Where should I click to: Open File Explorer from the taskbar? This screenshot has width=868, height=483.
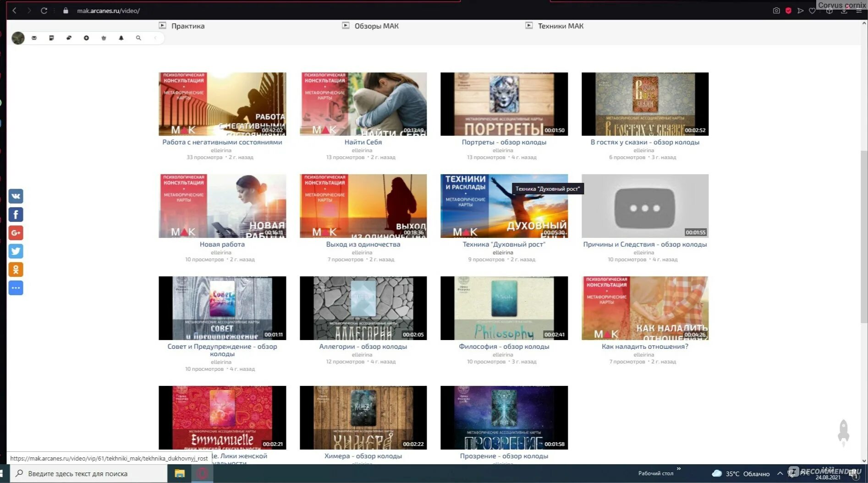(180, 473)
